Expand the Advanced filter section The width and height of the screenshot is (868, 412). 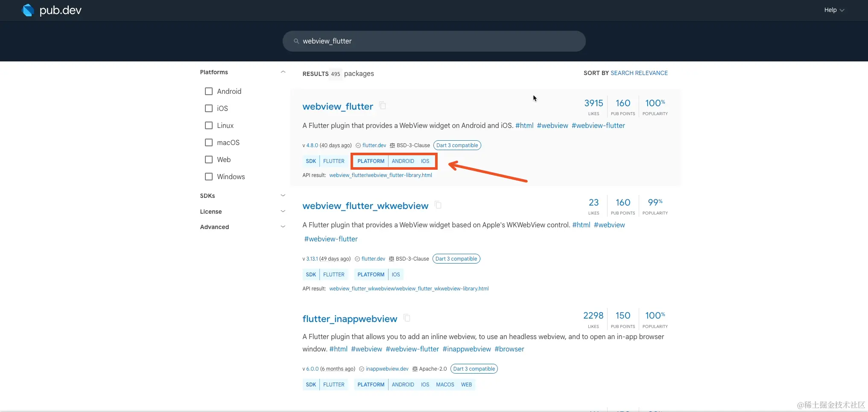pyautogui.click(x=283, y=227)
